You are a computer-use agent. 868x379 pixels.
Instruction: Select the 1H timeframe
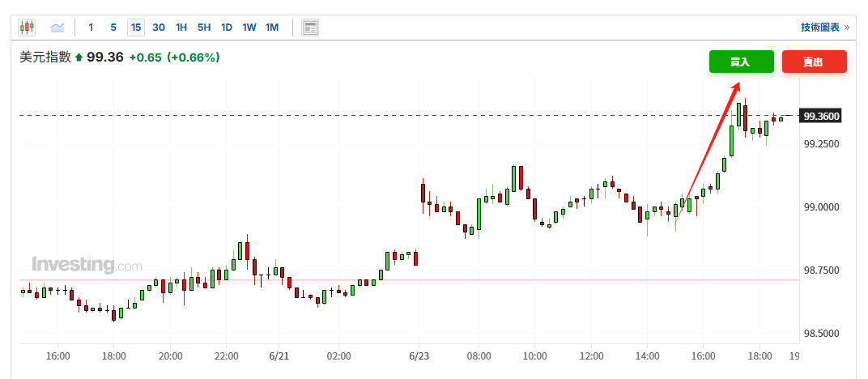[x=181, y=27]
